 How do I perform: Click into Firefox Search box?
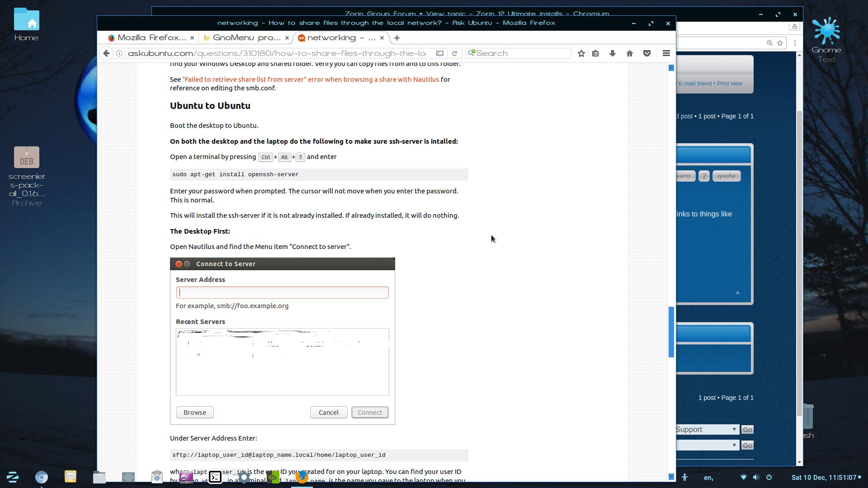click(x=520, y=53)
